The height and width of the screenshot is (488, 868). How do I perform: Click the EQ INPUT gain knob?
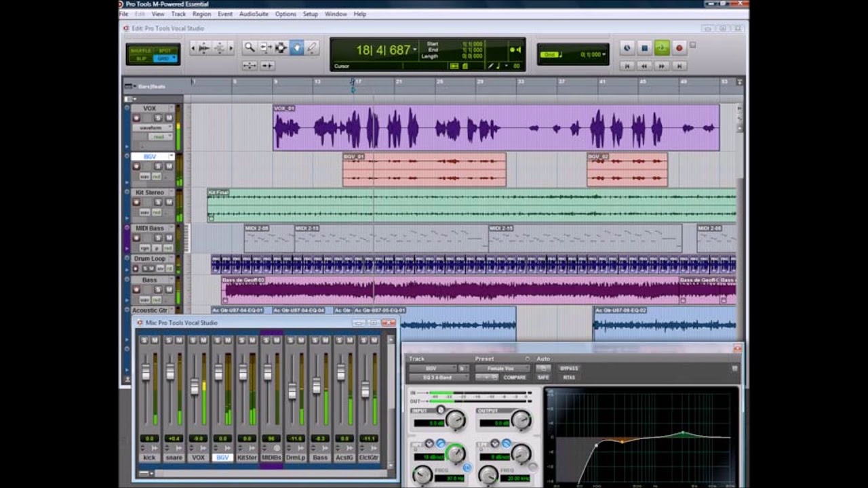(x=456, y=420)
